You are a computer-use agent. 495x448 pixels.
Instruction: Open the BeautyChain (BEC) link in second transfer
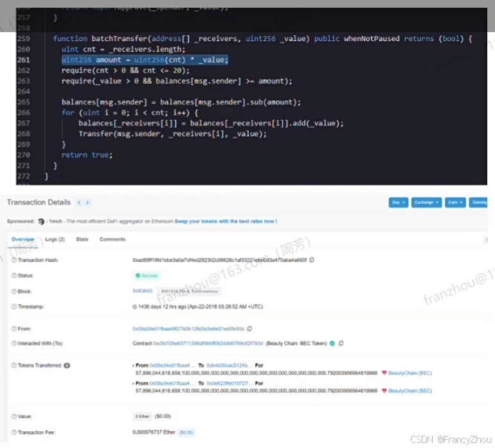click(410, 391)
